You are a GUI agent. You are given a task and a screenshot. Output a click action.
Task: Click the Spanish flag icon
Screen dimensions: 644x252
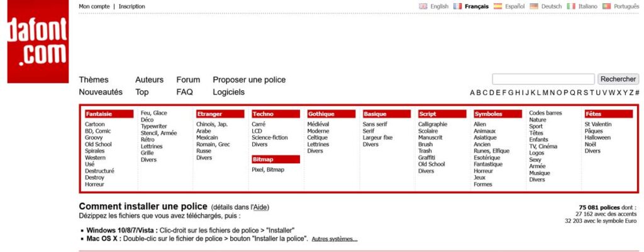click(x=498, y=6)
